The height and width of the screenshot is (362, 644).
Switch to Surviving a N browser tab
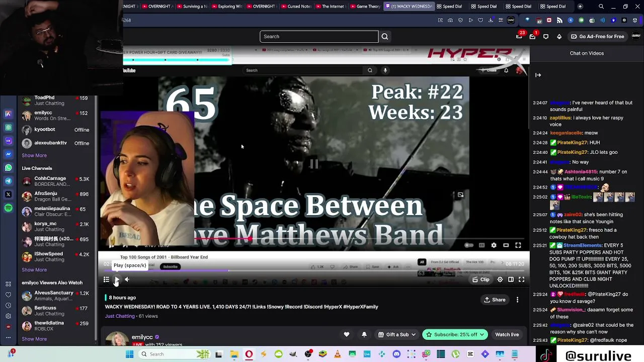point(192,6)
